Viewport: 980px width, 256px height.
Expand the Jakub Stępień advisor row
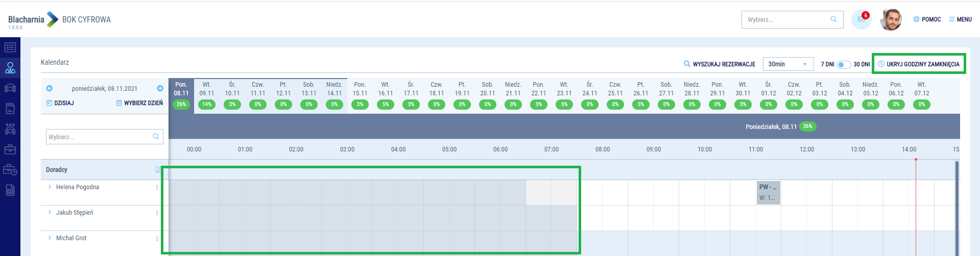point(50,213)
